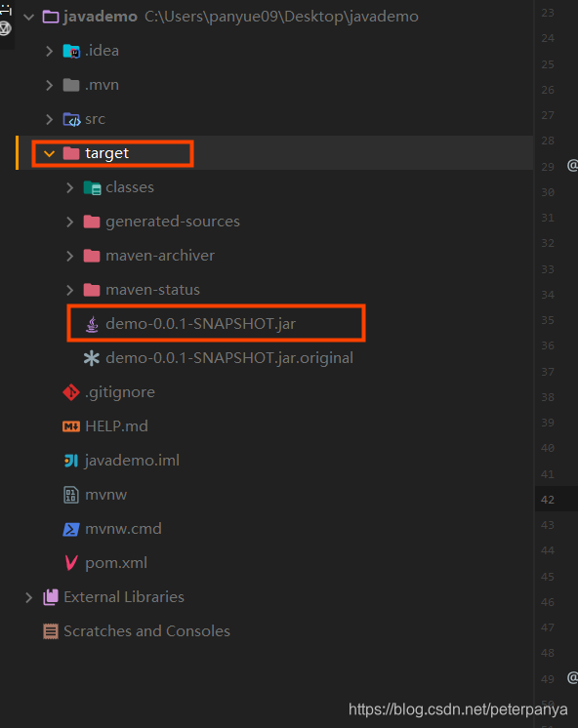The image size is (578, 728).
Task: Expand the src folder chevron
Action: [x=49, y=119]
